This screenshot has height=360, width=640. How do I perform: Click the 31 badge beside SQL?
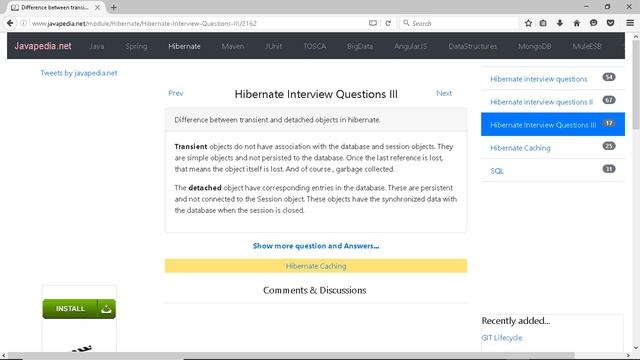[x=609, y=169]
